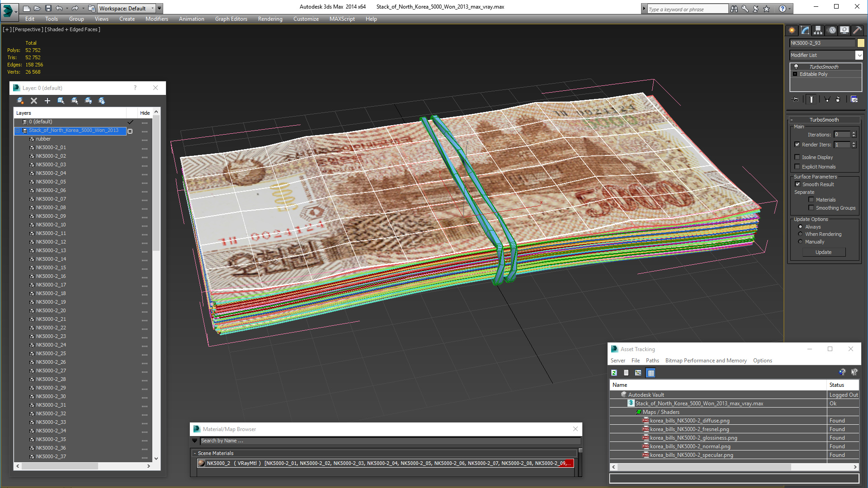
Task: Open the Undo history dropdown arrow
Action: pyautogui.click(x=66, y=8)
